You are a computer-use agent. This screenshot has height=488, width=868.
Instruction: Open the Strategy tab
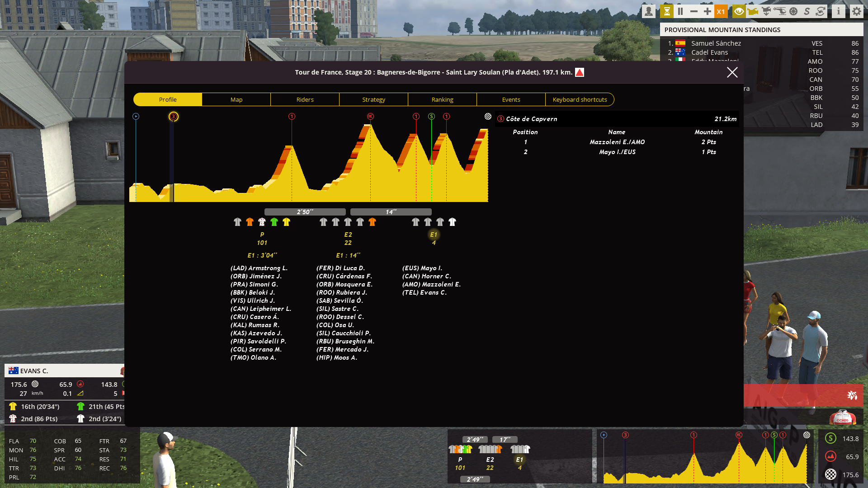[374, 99]
